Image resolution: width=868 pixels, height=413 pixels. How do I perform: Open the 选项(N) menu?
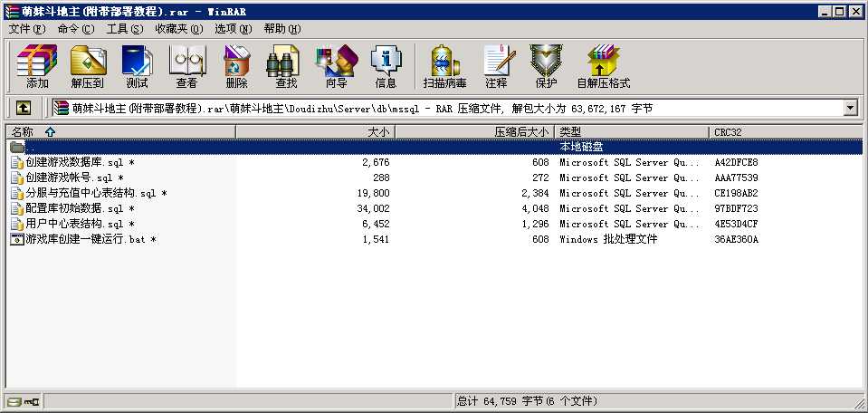click(233, 29)
